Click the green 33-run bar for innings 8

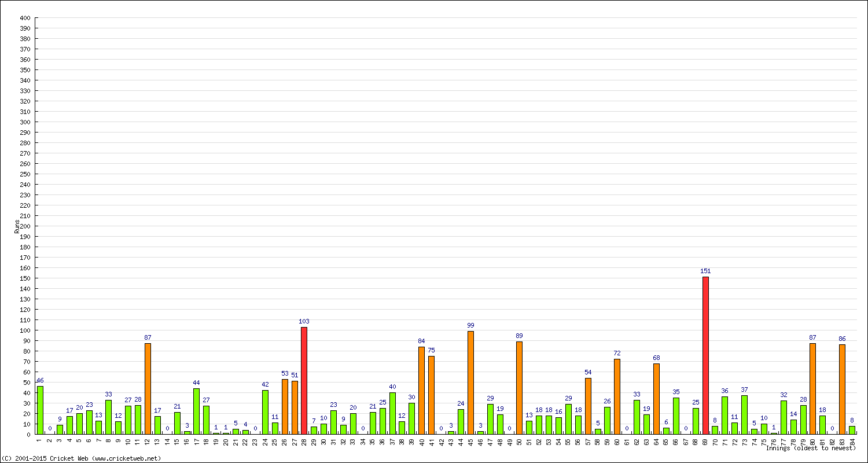click(108, 417)
